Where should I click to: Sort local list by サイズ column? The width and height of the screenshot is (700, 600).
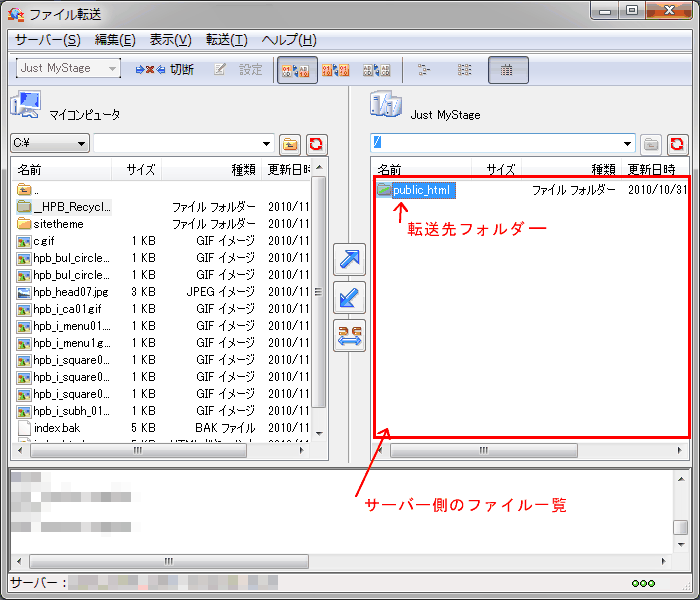(x=137, y=170)
